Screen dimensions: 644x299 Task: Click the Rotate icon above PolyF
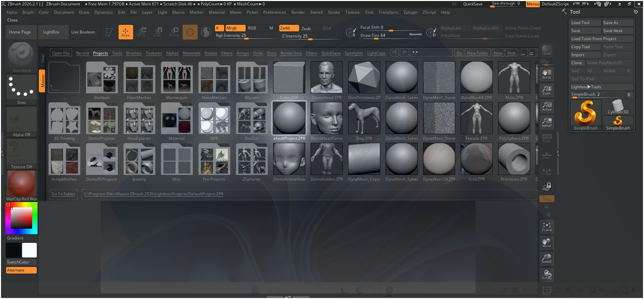tap(547, 275)
